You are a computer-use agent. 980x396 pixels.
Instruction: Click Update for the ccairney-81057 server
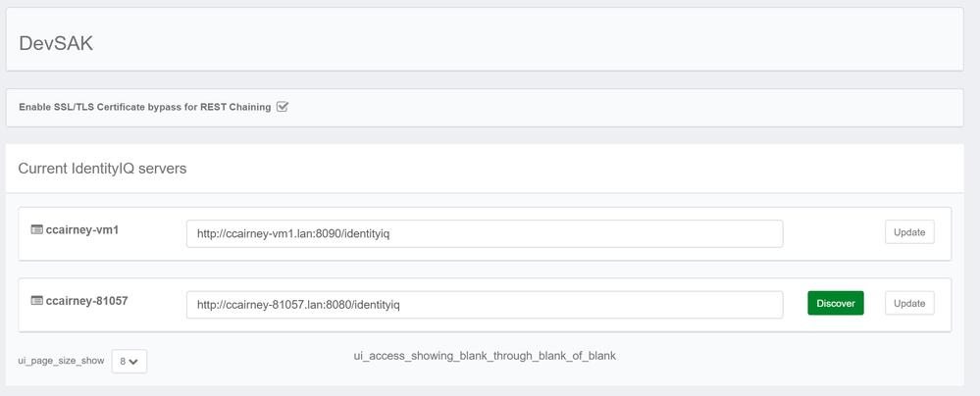(908, 304)
